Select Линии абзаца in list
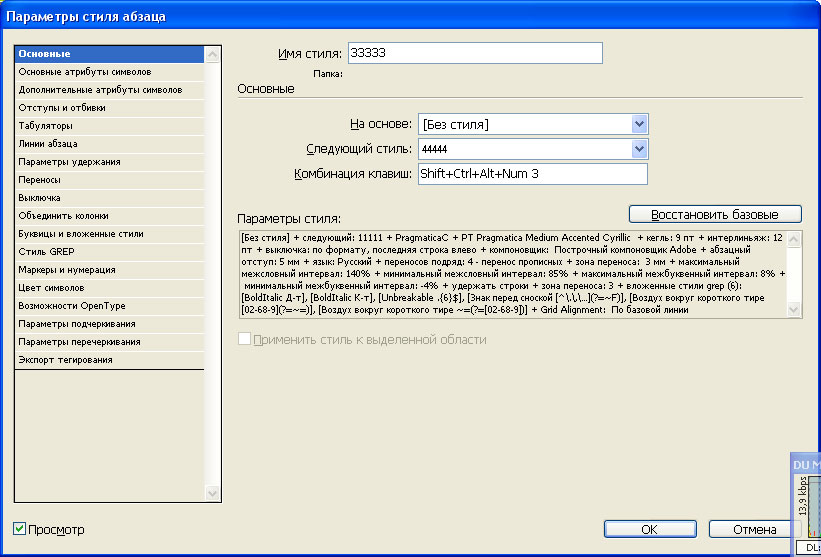Image resolution: width=821 pixels, height=557 pixels. [109, 144]
